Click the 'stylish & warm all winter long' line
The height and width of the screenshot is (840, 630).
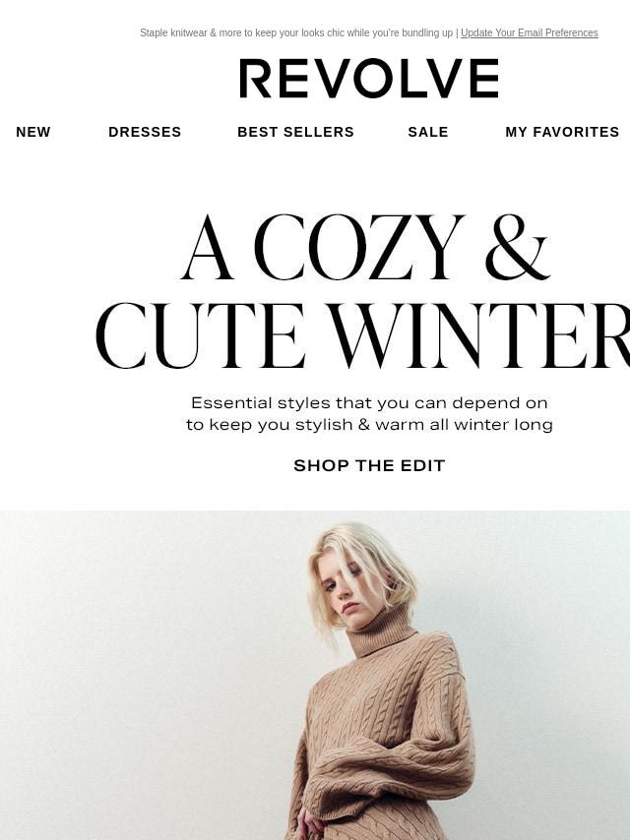click(x=424, y=425)
